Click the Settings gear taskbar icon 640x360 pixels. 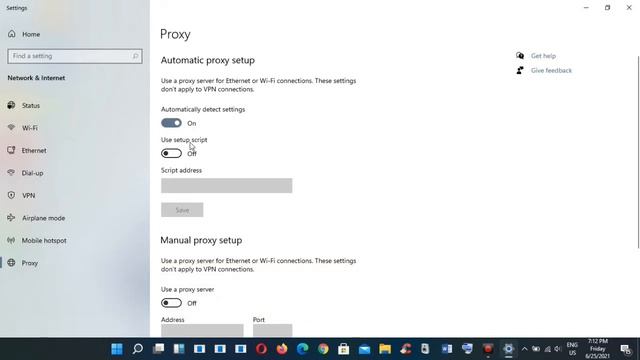click(509, 349)
